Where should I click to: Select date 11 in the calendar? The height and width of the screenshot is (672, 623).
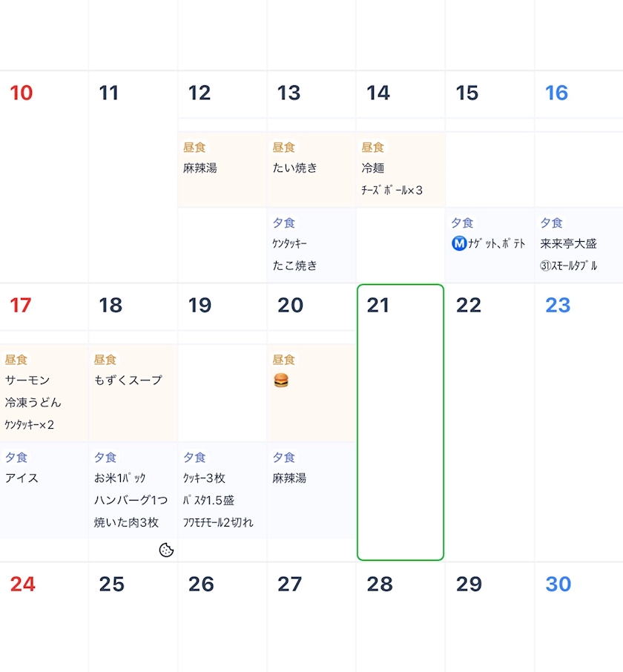click(x=108, y=93)
